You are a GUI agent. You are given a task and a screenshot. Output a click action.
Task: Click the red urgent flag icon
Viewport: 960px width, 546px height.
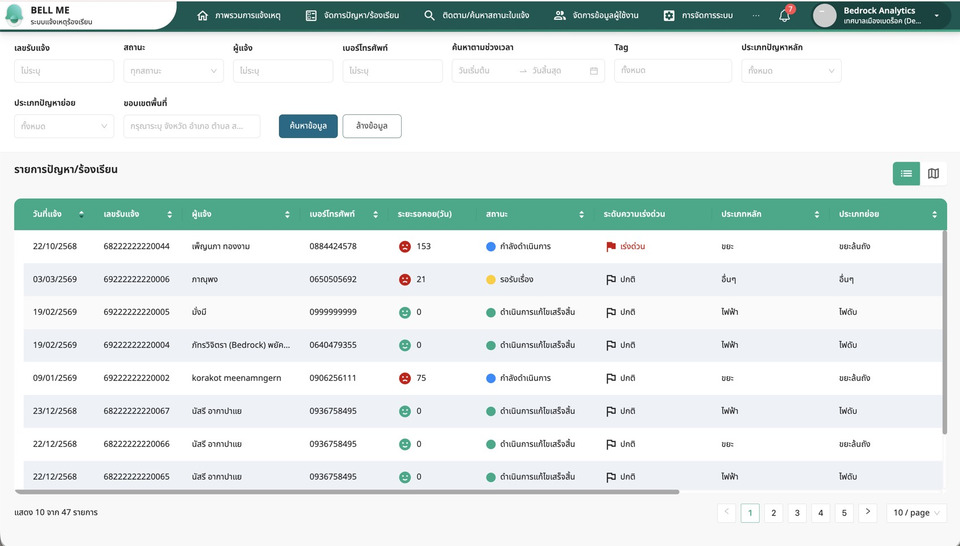pos(610,246)
